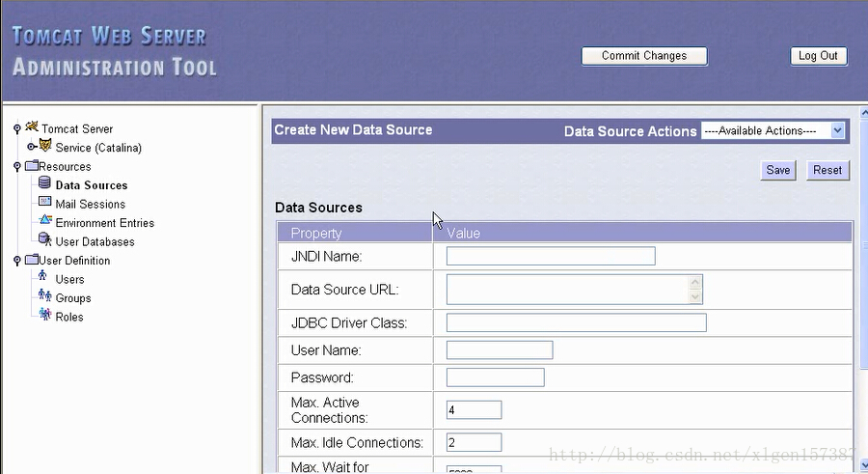The width and height of the screenshot is (868, 474).
Task: Focus the JNDI Name input field
Action: click(x=550, y=256)
